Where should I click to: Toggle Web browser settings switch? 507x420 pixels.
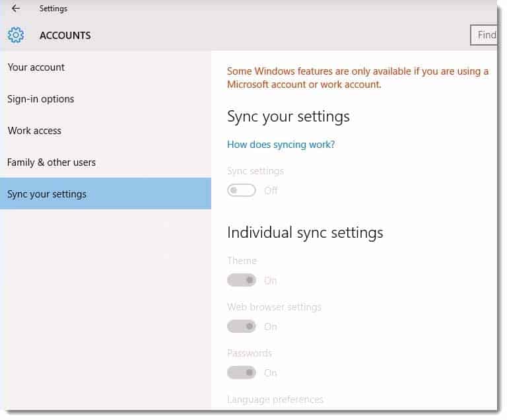[x=242, y=326]
